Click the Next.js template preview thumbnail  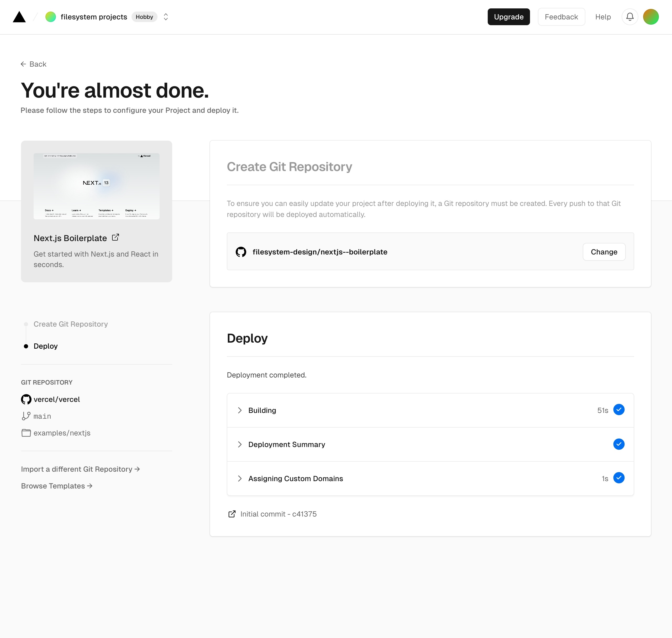[96, 186]
